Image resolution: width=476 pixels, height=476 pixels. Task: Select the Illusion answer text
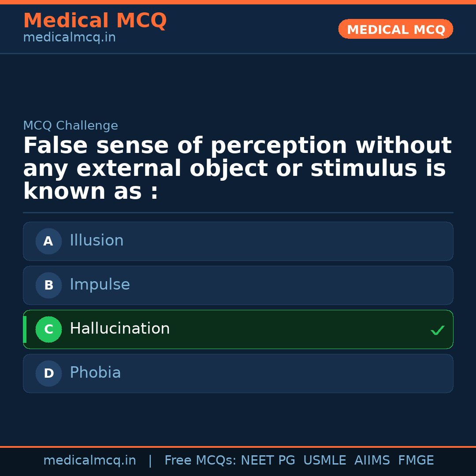coord(97,241)
